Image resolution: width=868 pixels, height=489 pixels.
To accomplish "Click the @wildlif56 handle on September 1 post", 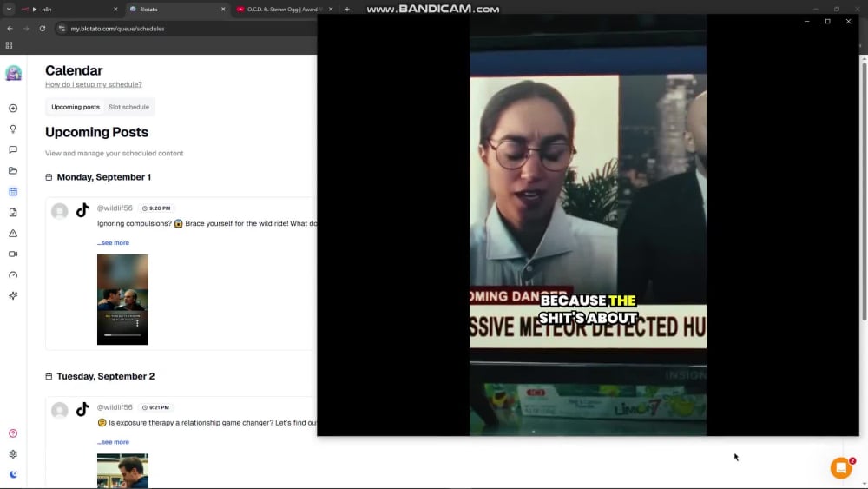I will click(115, 208).
